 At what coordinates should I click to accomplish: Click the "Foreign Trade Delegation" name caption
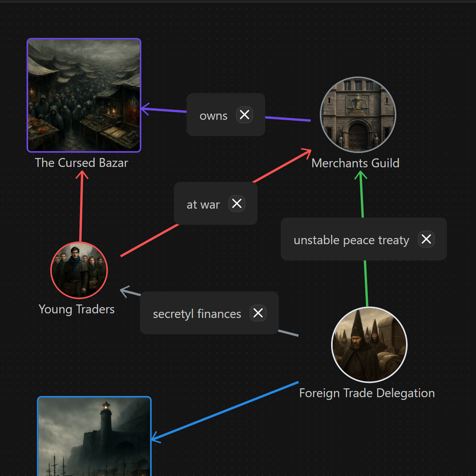coord(367,393)
